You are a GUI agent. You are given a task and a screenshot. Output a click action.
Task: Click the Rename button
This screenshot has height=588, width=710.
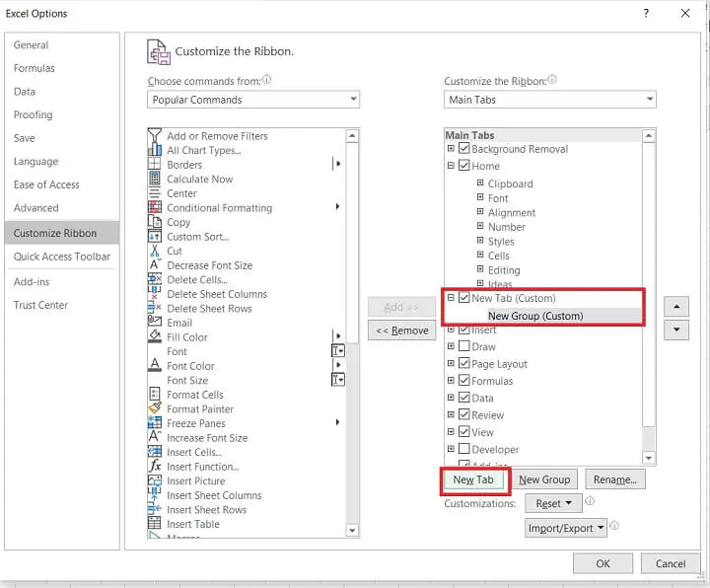(x=615, y=479)
